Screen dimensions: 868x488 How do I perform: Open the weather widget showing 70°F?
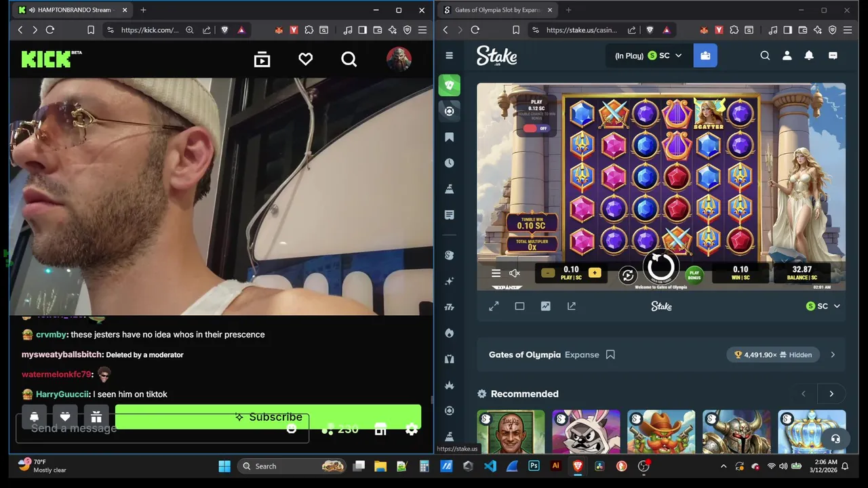[42, 466]
